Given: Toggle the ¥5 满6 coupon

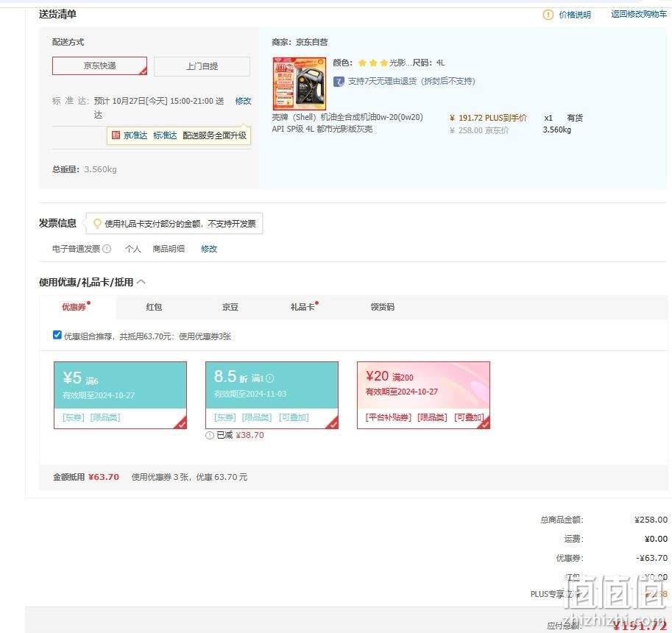Looking at the screenshot, I should [120, 395].
